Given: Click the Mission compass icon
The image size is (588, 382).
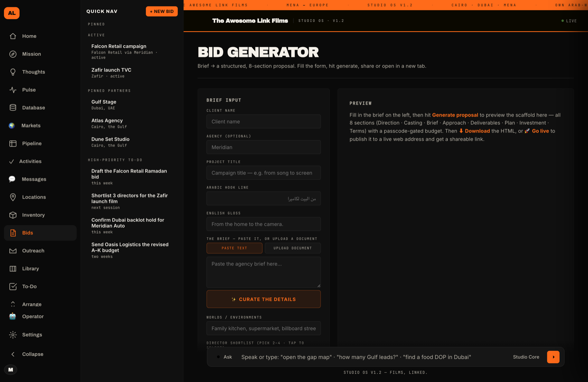Looking at the screenshot, I should (x=13, y=54).
